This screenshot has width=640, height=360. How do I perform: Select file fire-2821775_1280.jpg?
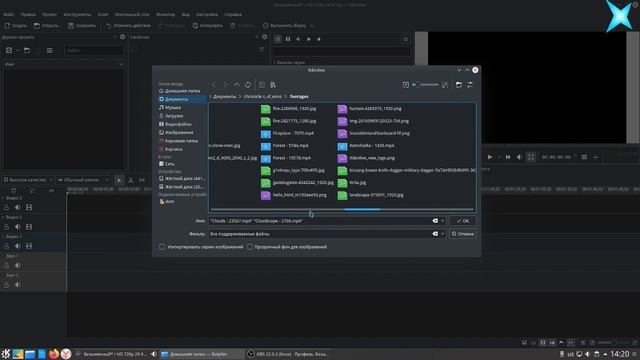(x=288, y=121)
